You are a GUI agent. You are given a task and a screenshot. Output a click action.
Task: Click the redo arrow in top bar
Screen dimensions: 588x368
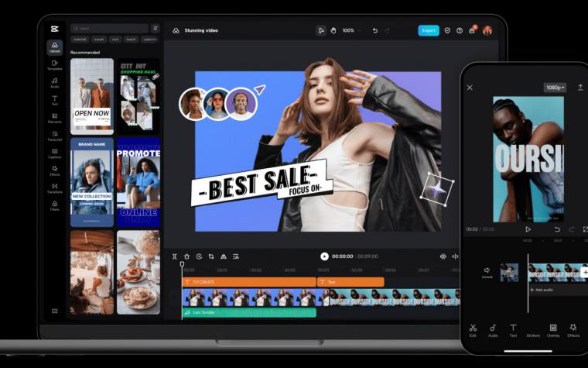(388, 31)
